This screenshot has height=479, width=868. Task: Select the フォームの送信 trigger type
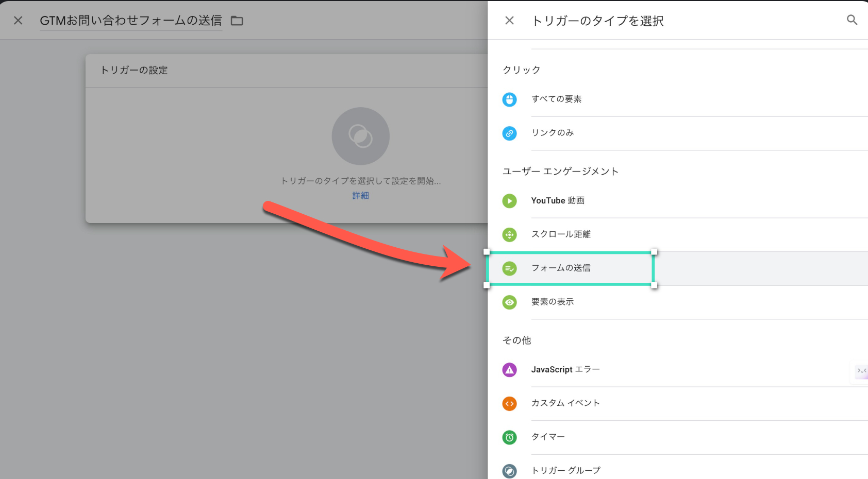561,268
